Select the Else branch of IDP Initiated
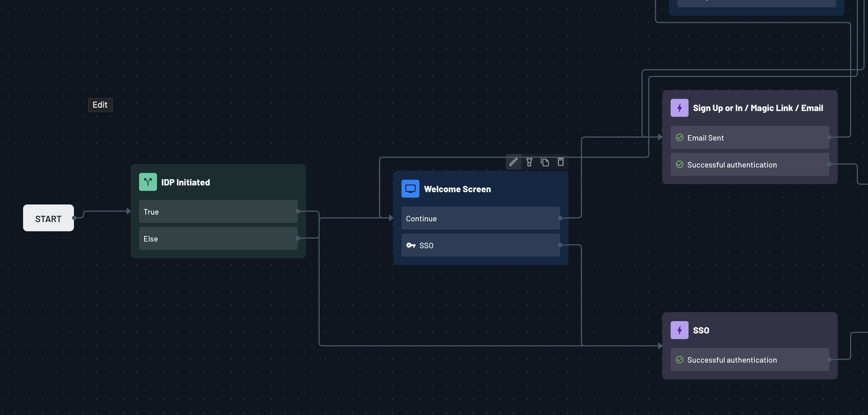 tap(218, 239)
